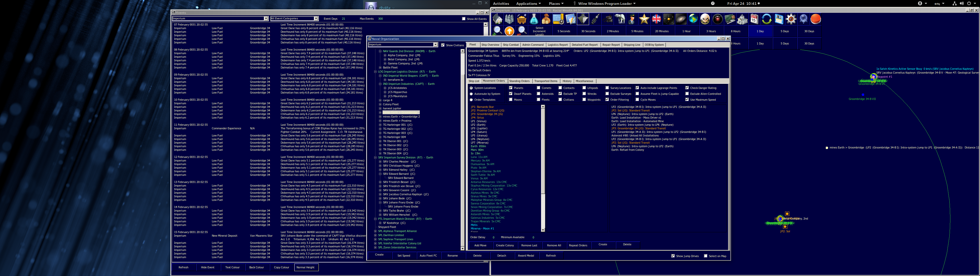Viewport: 980px width, 276px height.
Task: Open the Imperium dropdown in Events window
Action: 266,19
